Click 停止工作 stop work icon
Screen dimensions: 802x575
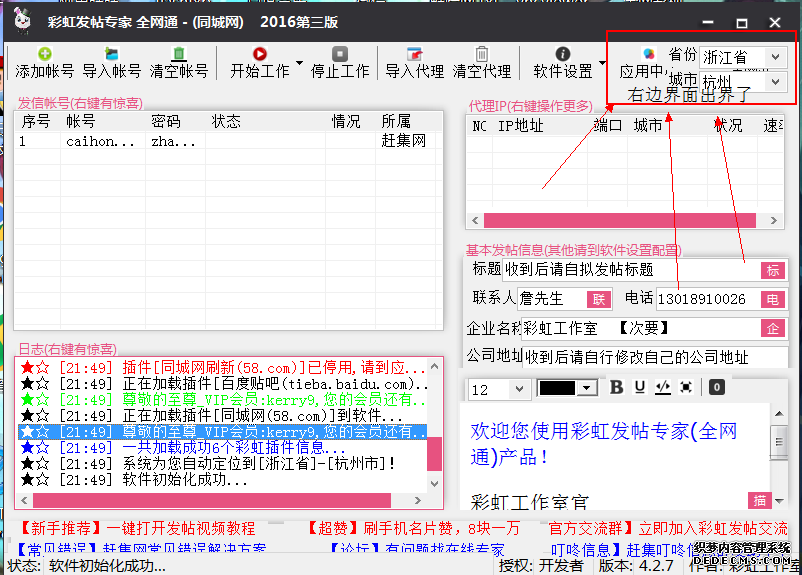point(340,54)
